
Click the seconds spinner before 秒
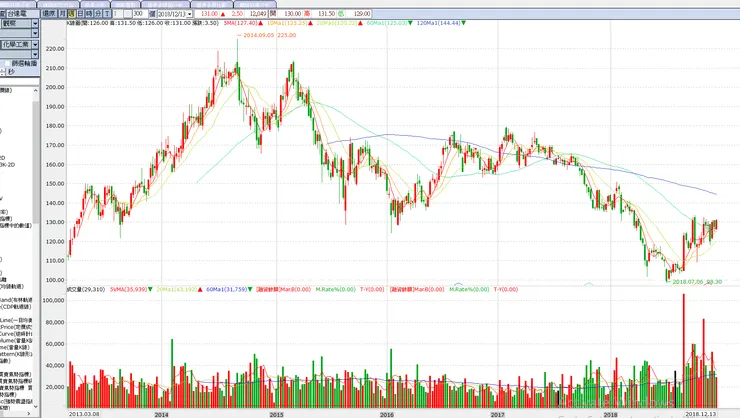click(x=3, y=72)
